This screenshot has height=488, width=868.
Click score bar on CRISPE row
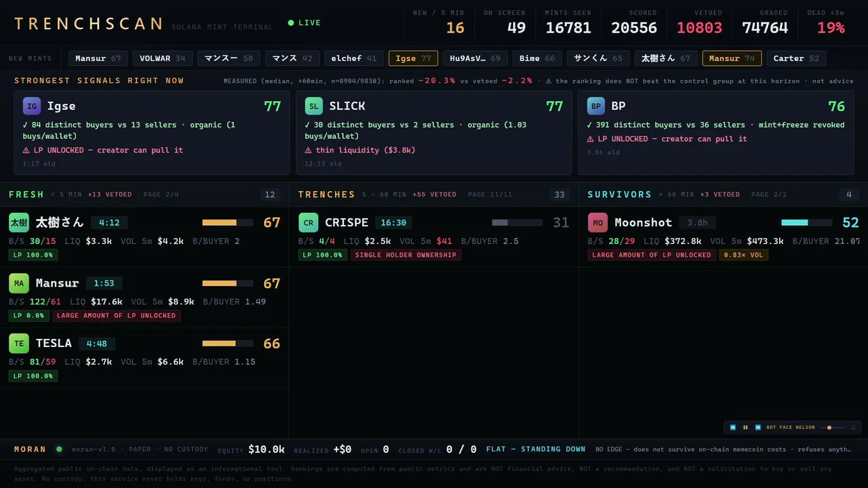517,222
